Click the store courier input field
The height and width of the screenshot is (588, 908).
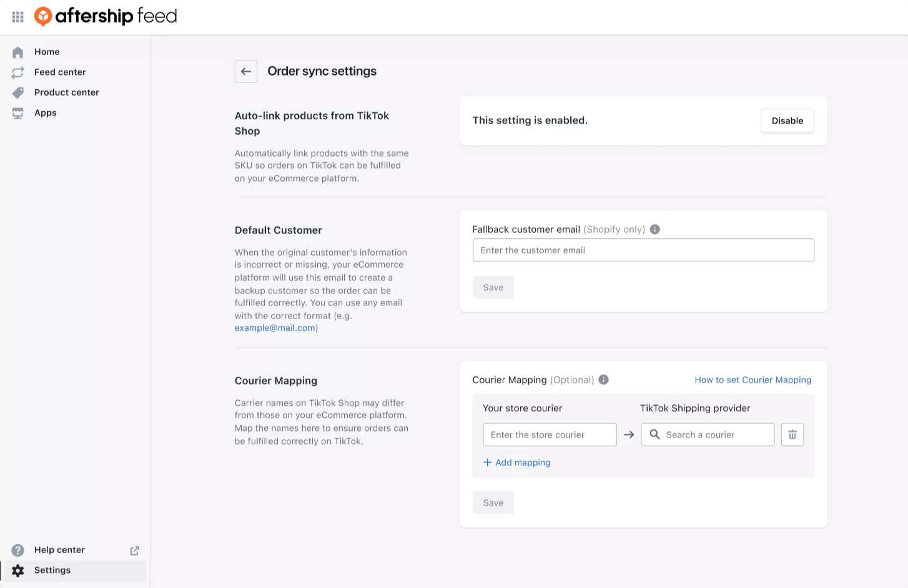point(550,434)
